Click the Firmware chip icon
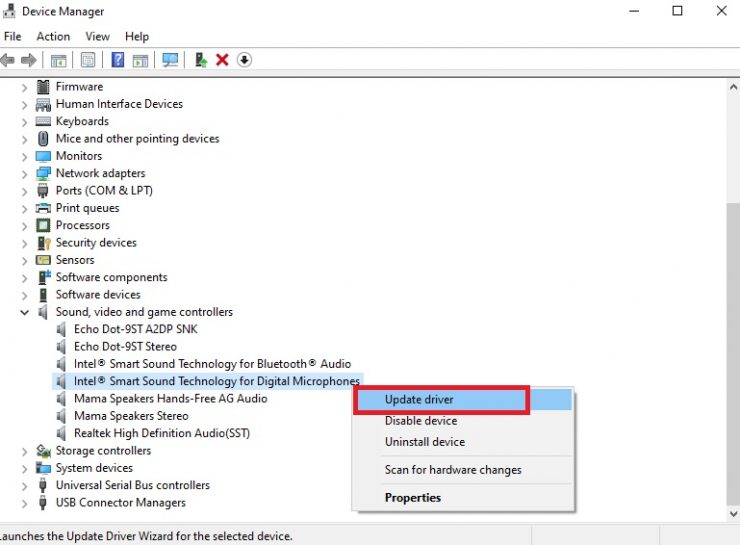 pyautogui.click(x=43, y=87)
